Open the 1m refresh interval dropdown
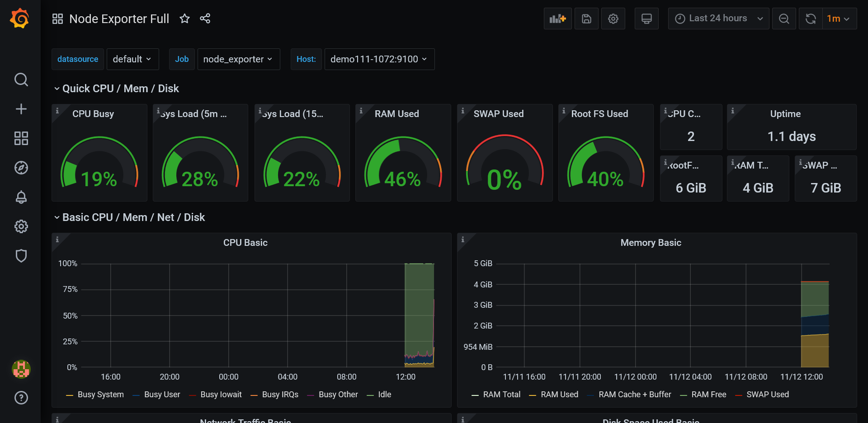 [839, 19]
